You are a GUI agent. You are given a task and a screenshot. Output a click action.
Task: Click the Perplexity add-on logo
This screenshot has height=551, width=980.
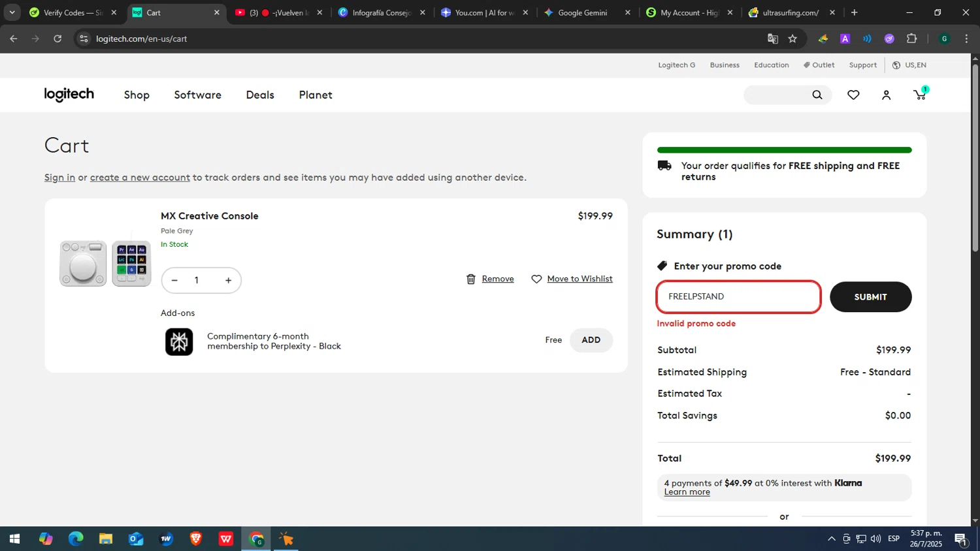(x=179, y=341)
